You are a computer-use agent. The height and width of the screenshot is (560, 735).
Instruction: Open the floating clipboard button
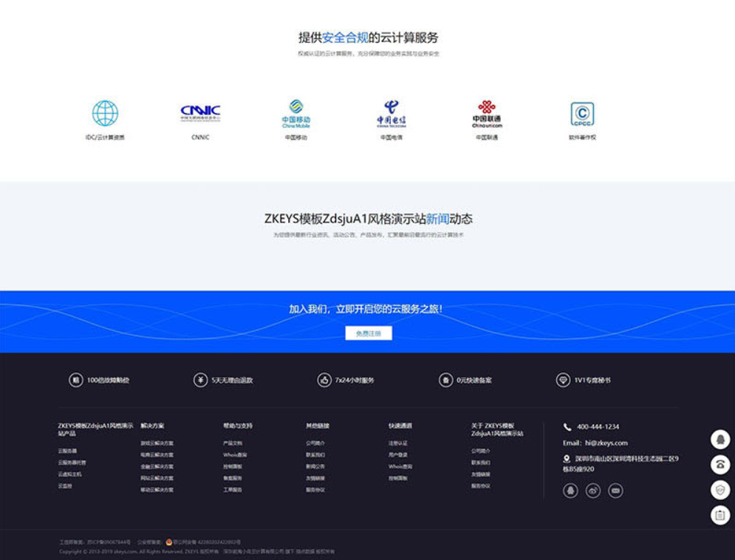[x=720, y=515]
